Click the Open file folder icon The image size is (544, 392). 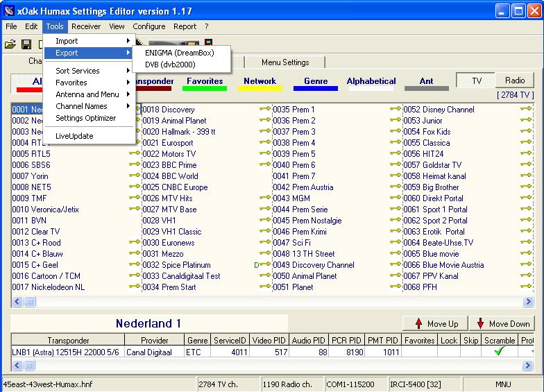point(10,44)
